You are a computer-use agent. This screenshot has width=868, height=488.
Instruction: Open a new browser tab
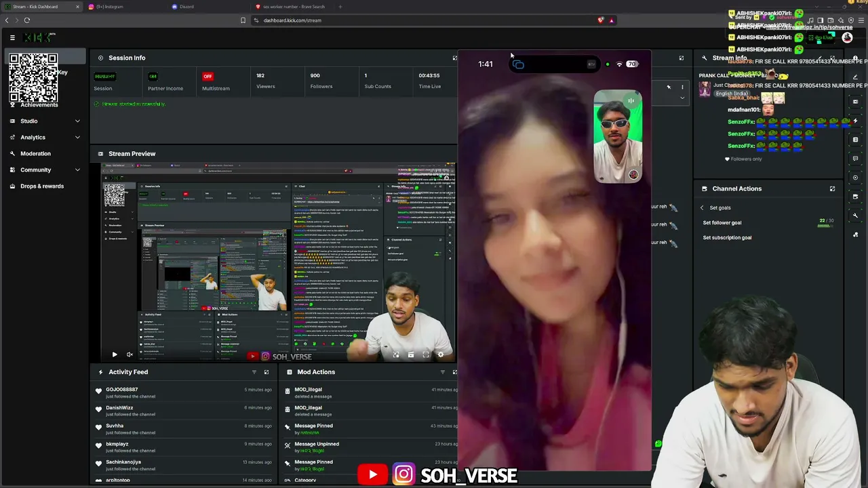click(x=340, y=7)
